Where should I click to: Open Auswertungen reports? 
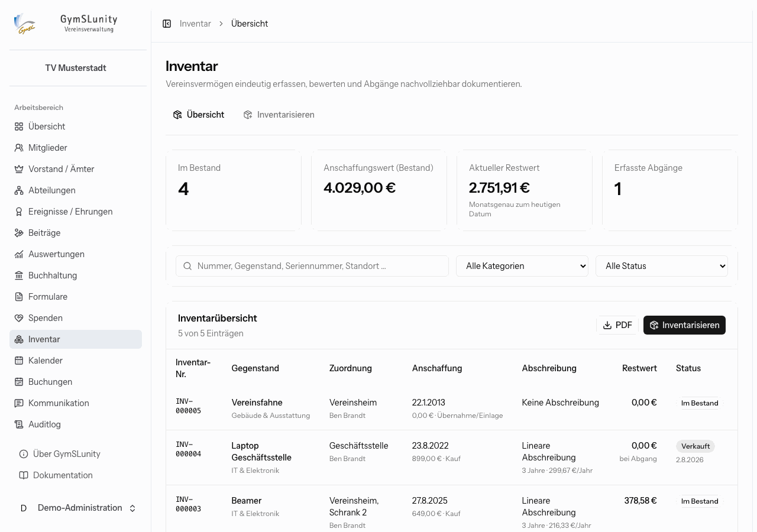[76, 254]
